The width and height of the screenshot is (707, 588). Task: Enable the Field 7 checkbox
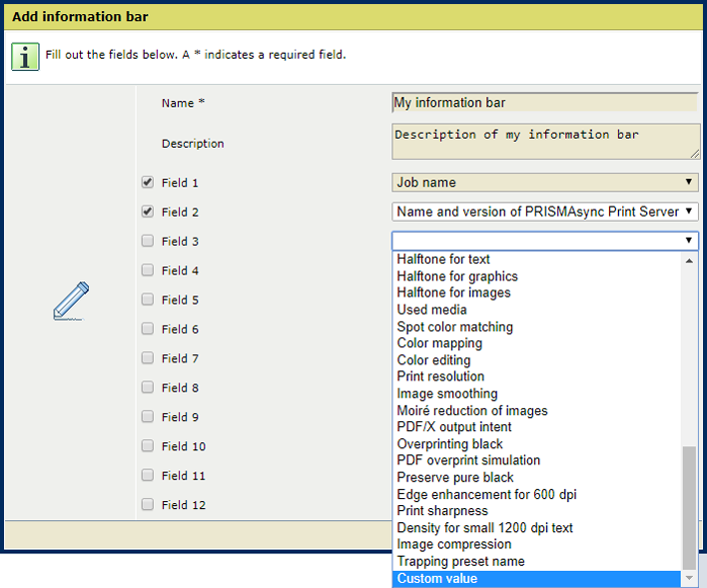click(x=148, y=358)
